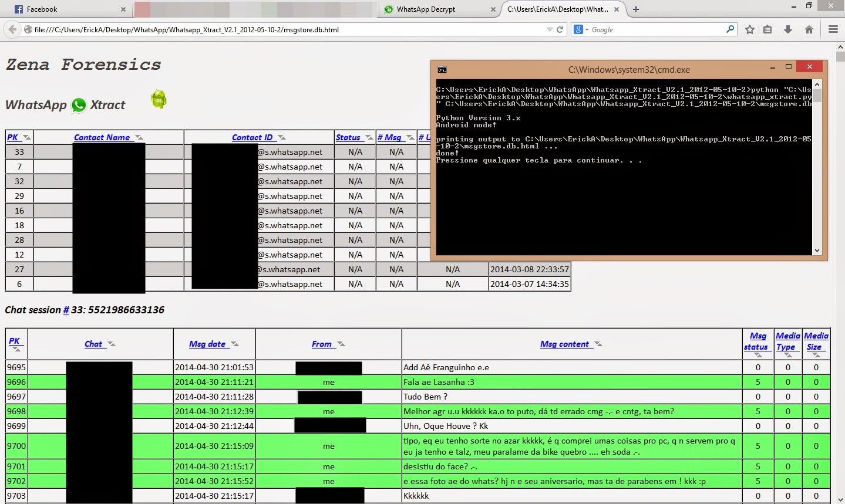Select message 'Tudo Bem ?'
This screenshot has height=504, width=845.
click(425, 397)
